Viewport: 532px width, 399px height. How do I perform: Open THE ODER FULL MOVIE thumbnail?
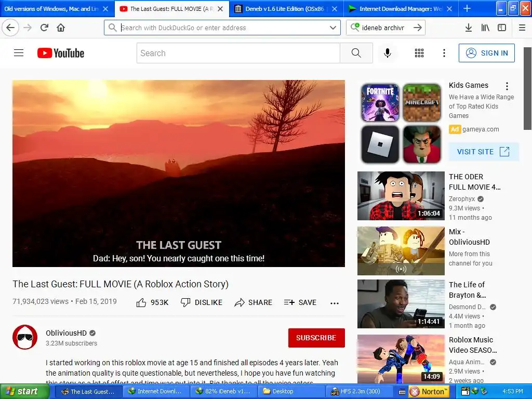[x=401, y=196]
